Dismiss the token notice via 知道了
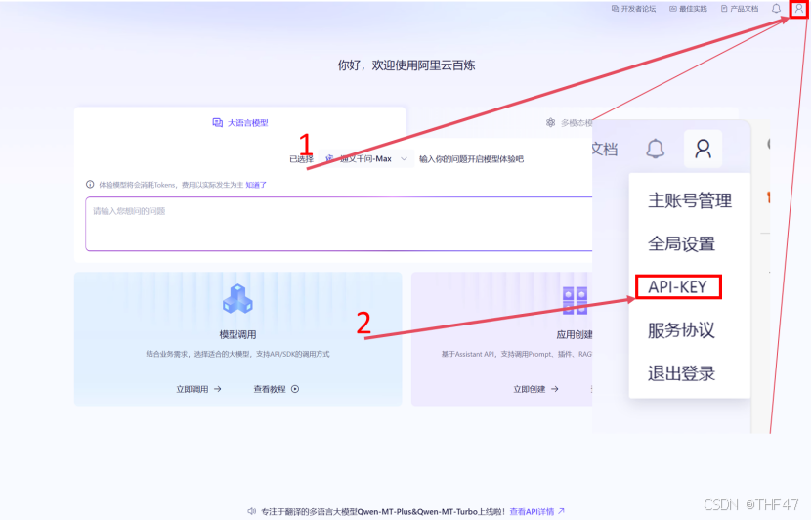Screen dimensions: 812x520 click(x=256, y=185)
